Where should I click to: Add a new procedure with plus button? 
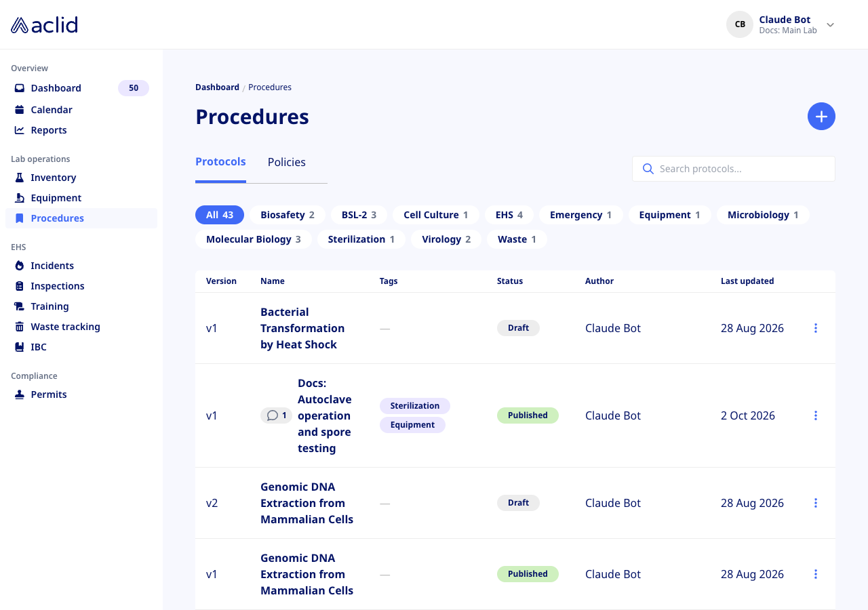[x=821, y=117]
